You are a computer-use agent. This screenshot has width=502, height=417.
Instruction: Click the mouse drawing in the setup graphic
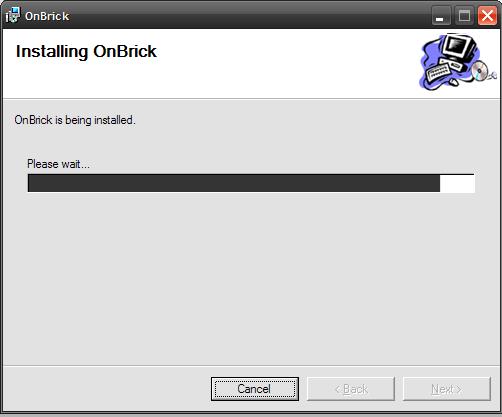point(454,82)
